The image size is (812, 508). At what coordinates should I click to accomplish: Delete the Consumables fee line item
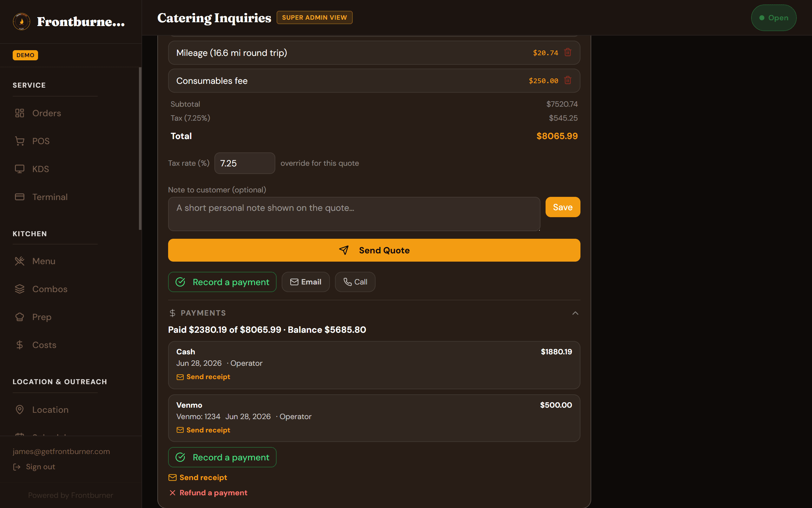pos(568,80)
